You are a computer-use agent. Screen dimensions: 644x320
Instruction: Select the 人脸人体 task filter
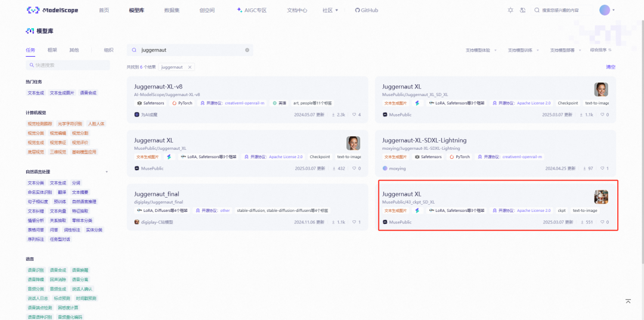(x=96, y=124)
